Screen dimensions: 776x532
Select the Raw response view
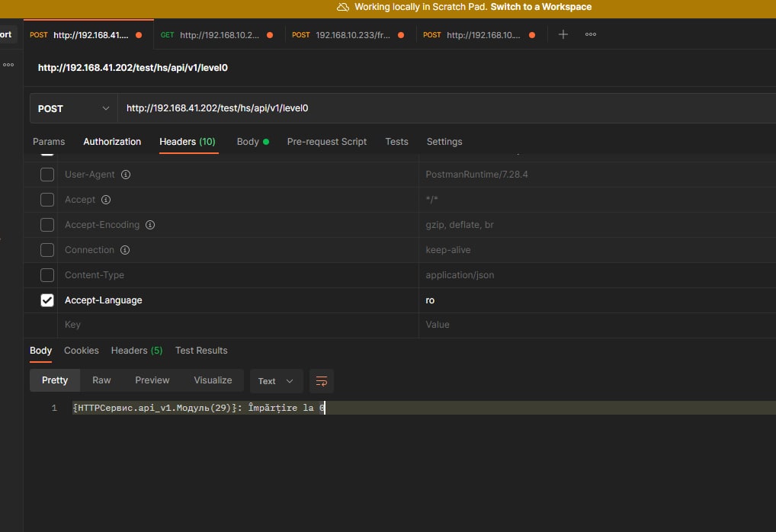(x=101, y=380)
